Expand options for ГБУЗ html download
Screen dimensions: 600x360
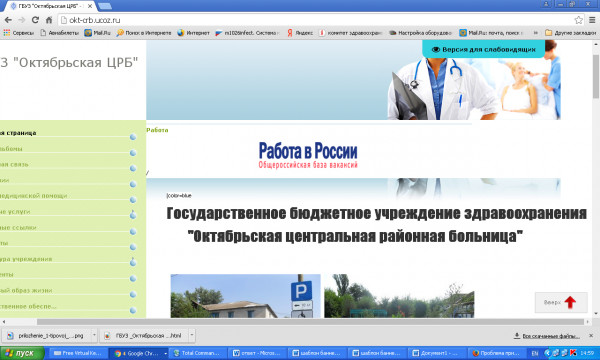point(192,336)
